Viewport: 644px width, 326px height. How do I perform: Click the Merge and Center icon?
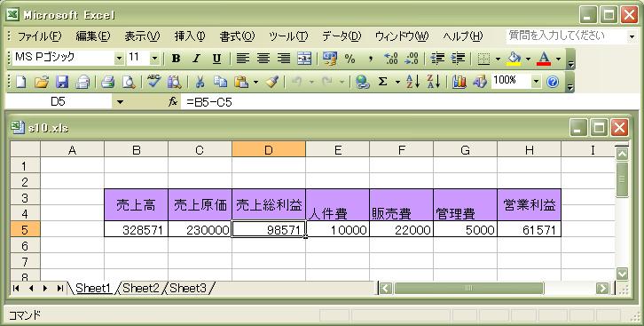click(x=304, y=59)
